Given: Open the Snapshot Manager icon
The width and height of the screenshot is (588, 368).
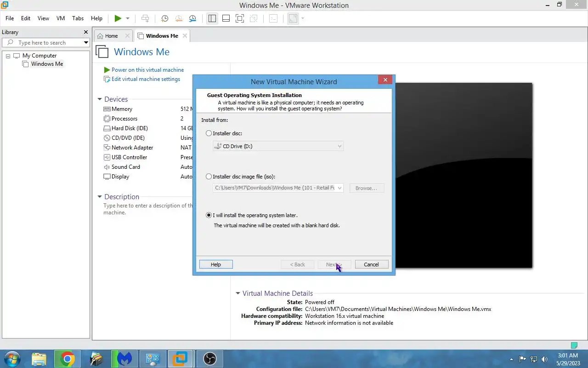Looking at the screenshot, I should (x=192, y=18).
